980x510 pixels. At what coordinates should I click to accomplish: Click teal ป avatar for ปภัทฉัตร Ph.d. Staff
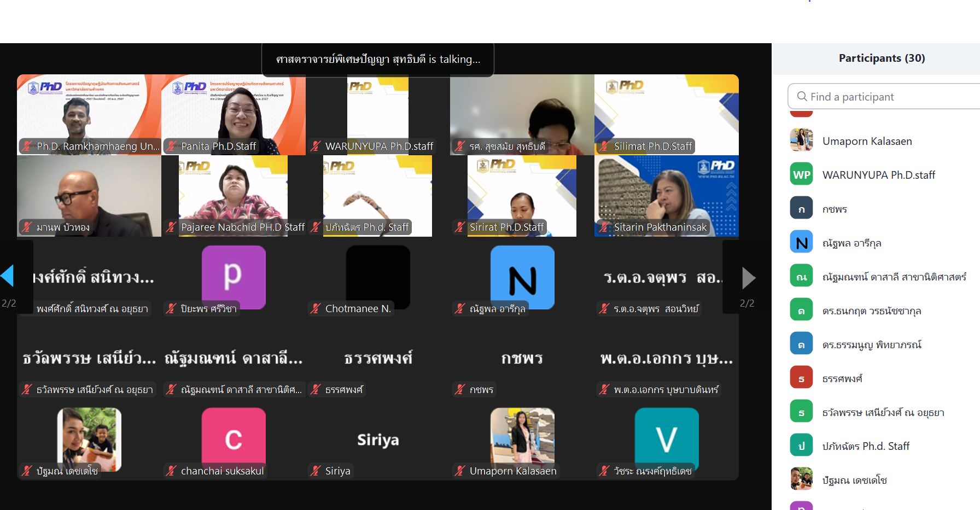click(801, 445)
